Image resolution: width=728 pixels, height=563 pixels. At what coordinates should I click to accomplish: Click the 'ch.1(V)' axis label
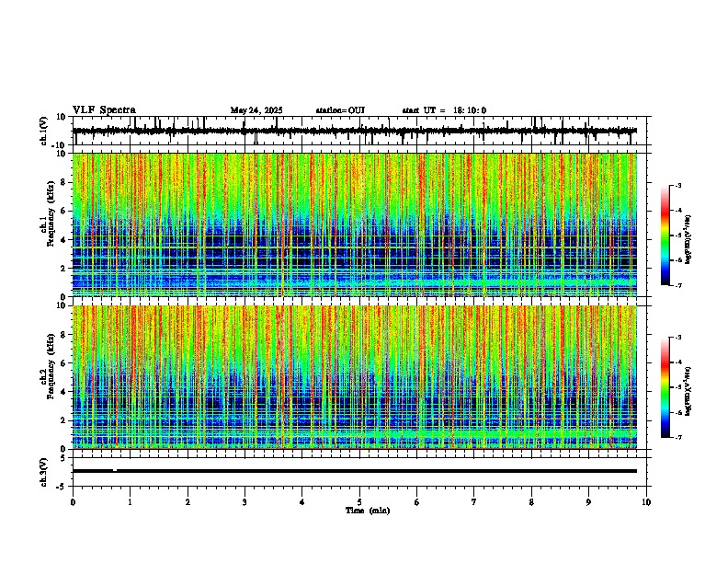[x=44, y=131]
